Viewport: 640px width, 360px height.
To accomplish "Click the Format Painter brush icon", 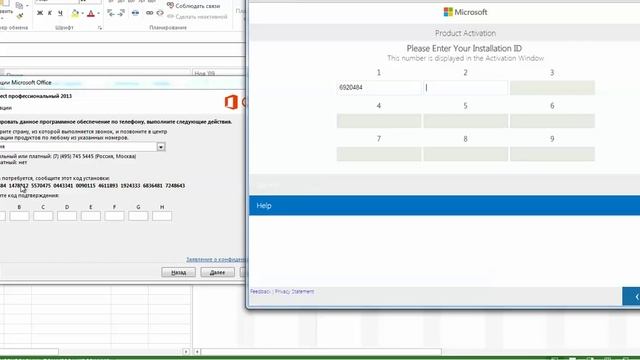I will pyautogui.click(x=20, y=16).
